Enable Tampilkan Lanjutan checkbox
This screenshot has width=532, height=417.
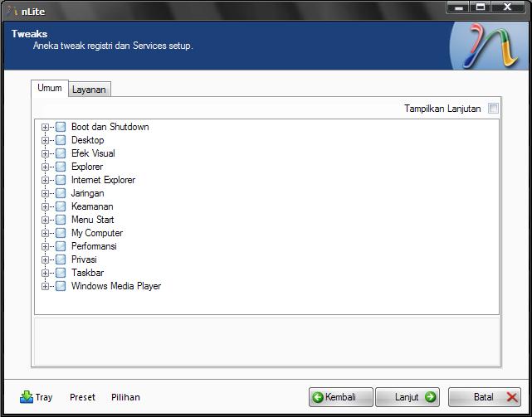493,109
